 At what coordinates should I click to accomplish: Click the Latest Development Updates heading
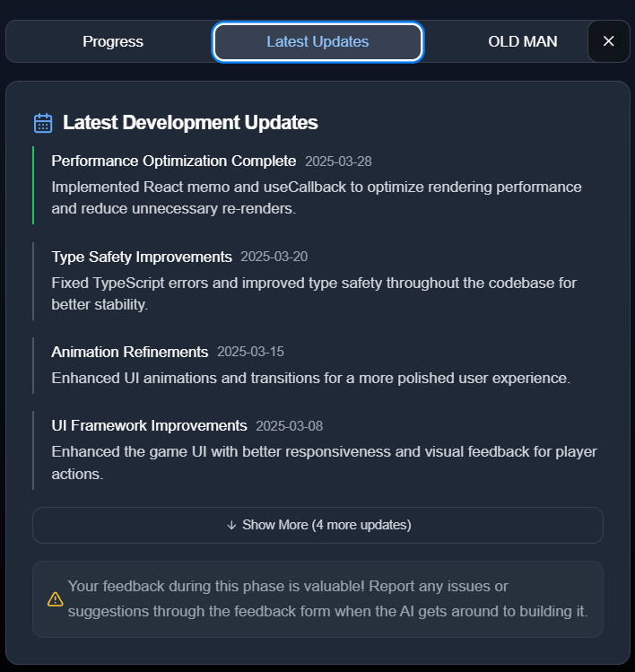point(190,122)
